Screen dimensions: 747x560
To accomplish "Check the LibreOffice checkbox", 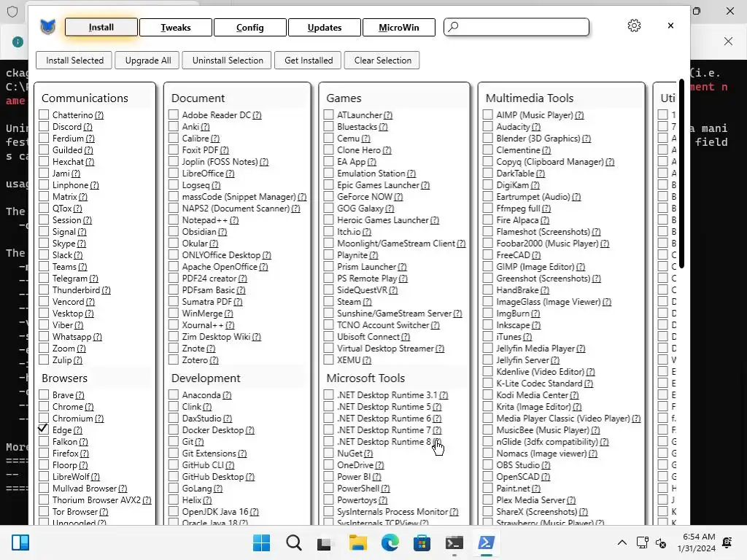I will (174, 174).
